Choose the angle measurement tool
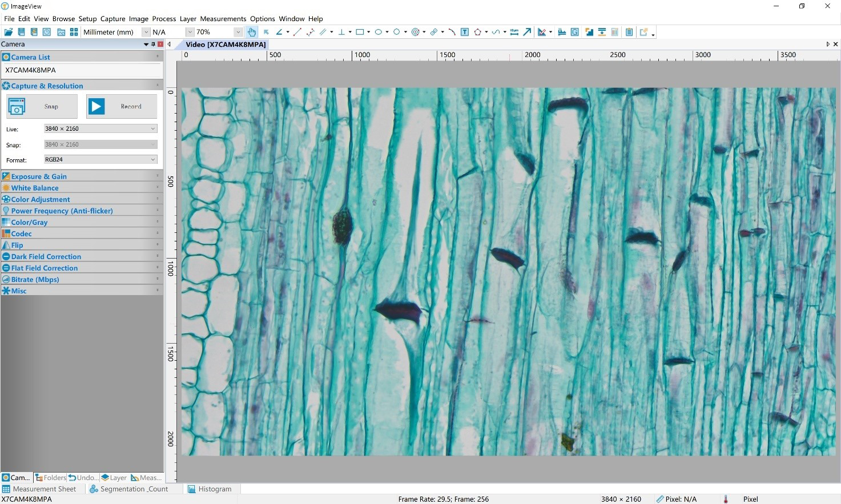This screenshot has height=504, width=841. click(279, 33)
